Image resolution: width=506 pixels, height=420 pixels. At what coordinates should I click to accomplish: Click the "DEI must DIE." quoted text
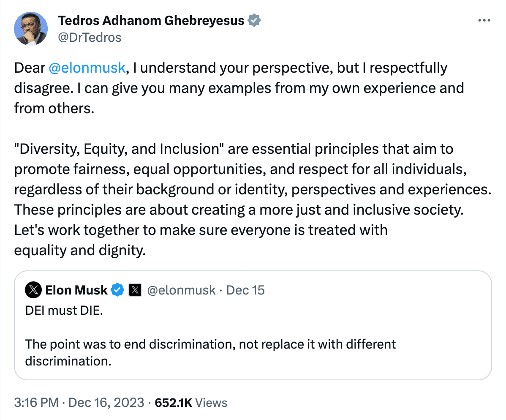click(64, 311)
